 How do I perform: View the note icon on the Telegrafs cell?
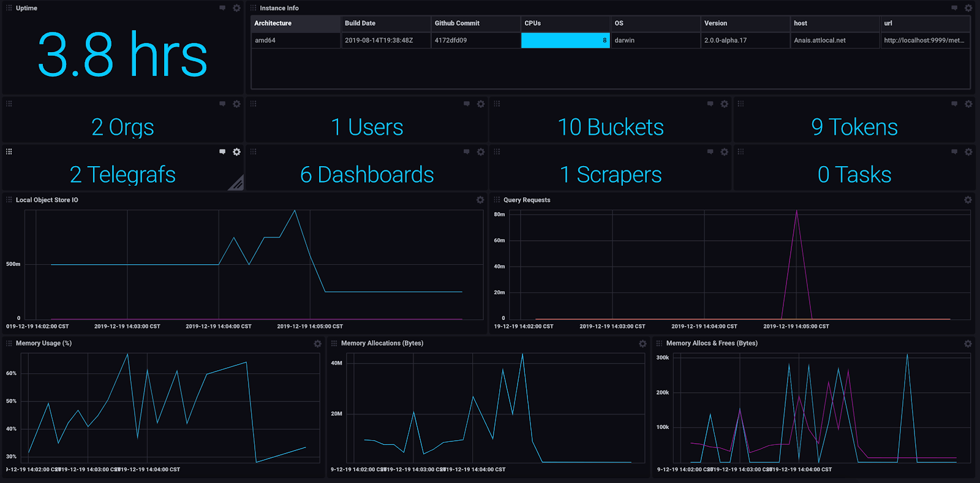point(222,152)
